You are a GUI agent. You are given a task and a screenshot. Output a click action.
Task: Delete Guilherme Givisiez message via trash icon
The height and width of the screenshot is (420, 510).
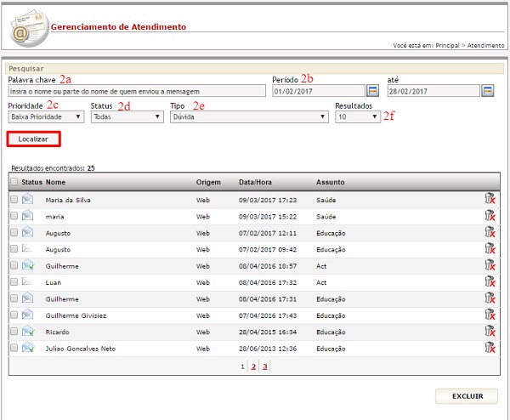click(490, 315)
